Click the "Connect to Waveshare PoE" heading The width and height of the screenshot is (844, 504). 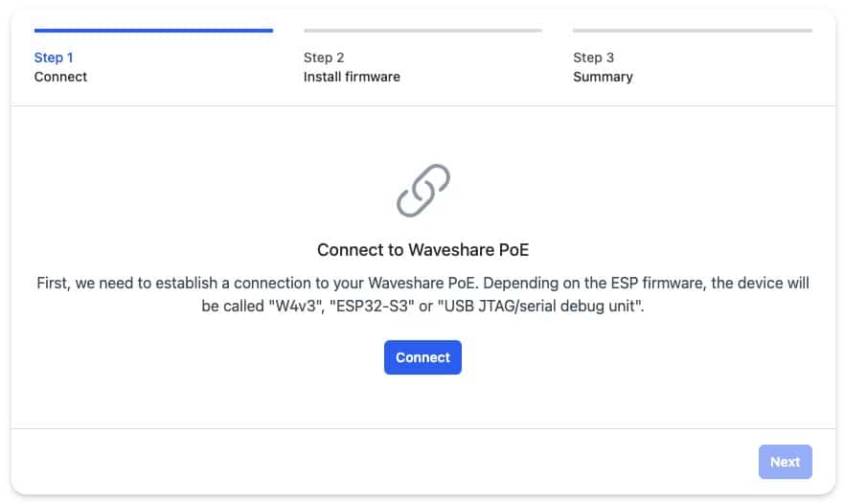[422, 250]
